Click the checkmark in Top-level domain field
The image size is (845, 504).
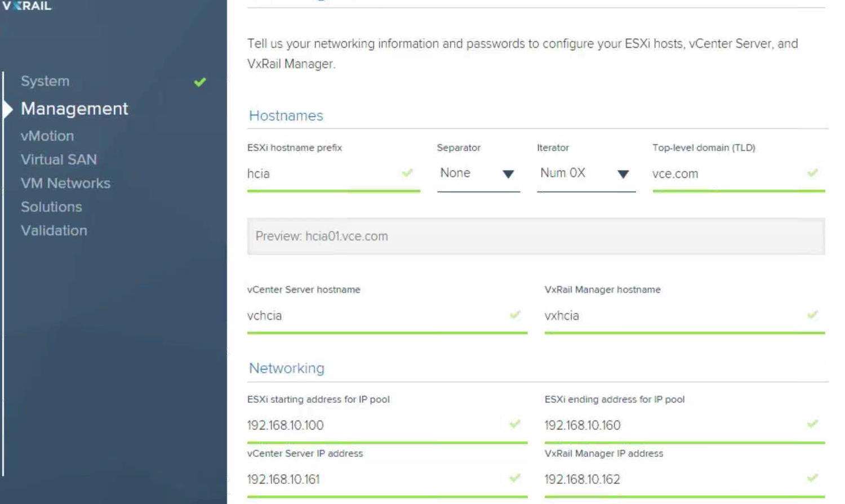point(812,173)
